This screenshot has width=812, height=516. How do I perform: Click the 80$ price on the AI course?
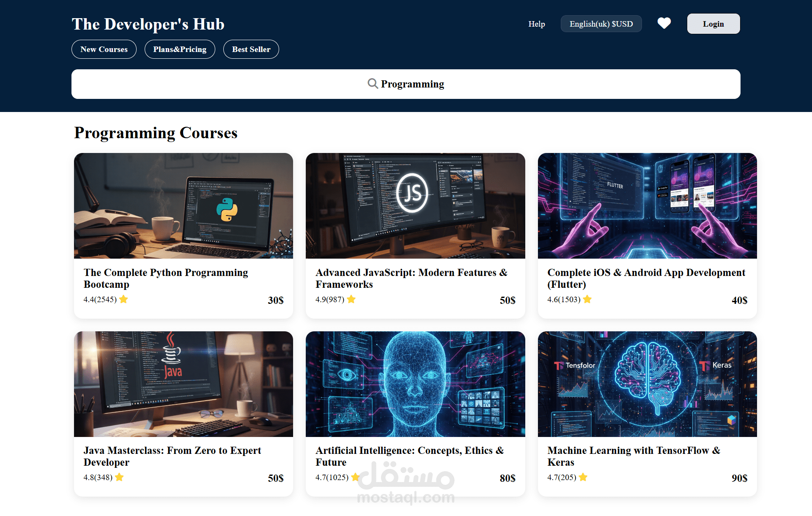point(507,478)
